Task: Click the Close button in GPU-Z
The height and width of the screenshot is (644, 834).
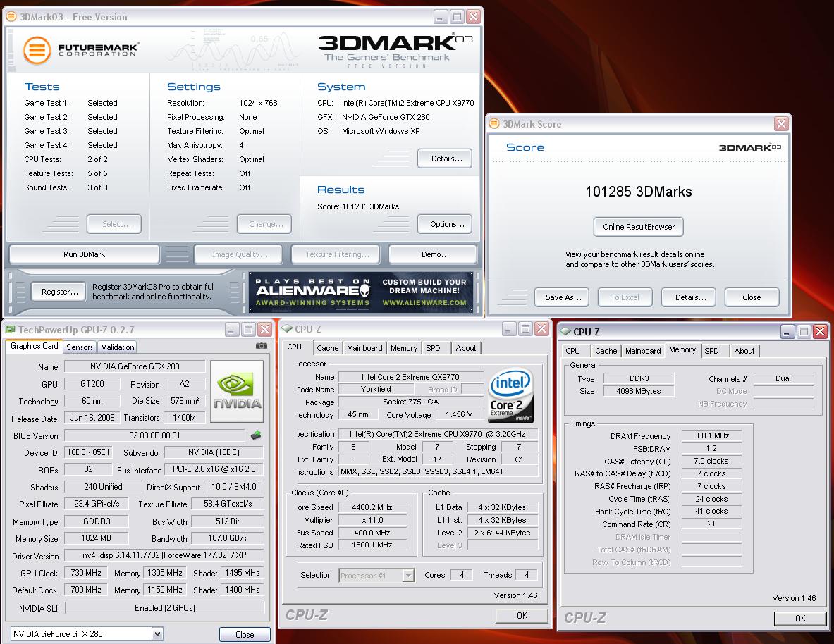Action: (x=245, y=634)
